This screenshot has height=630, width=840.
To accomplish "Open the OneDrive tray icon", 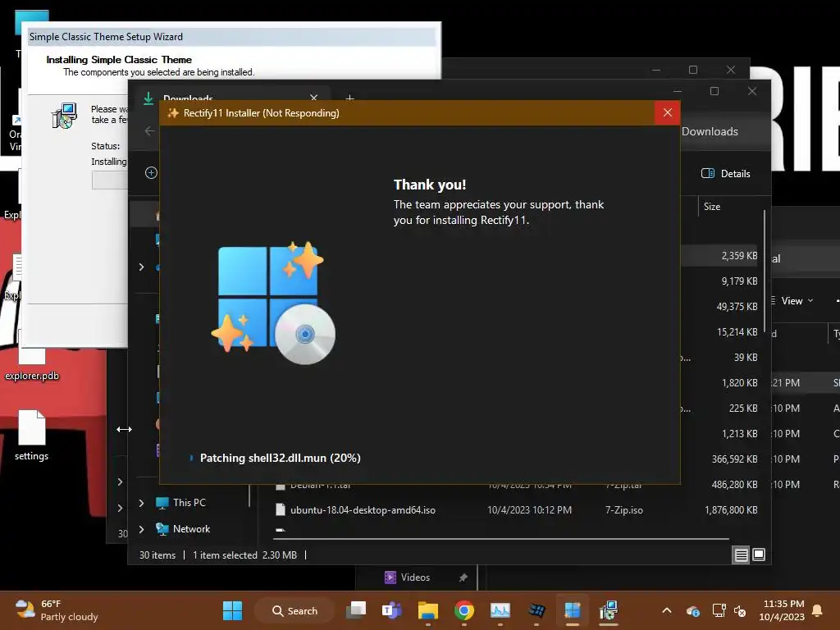I will (x=692, y=610).
